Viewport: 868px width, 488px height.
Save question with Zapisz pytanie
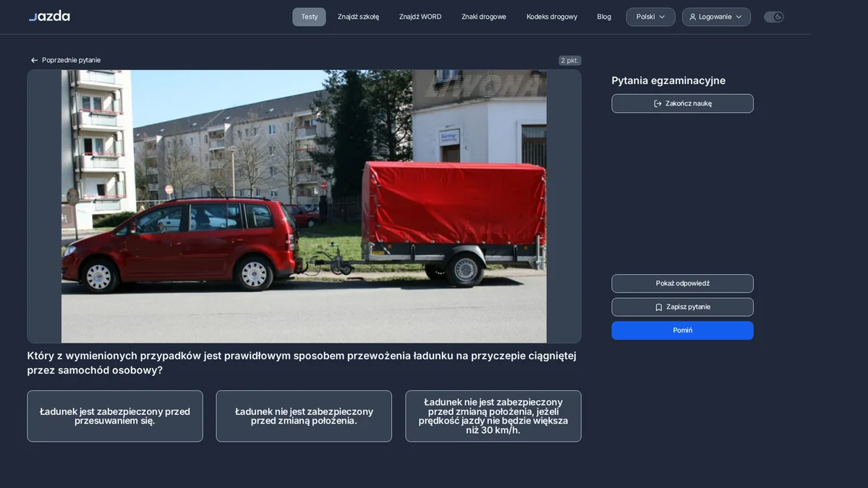tap(682, 307)
